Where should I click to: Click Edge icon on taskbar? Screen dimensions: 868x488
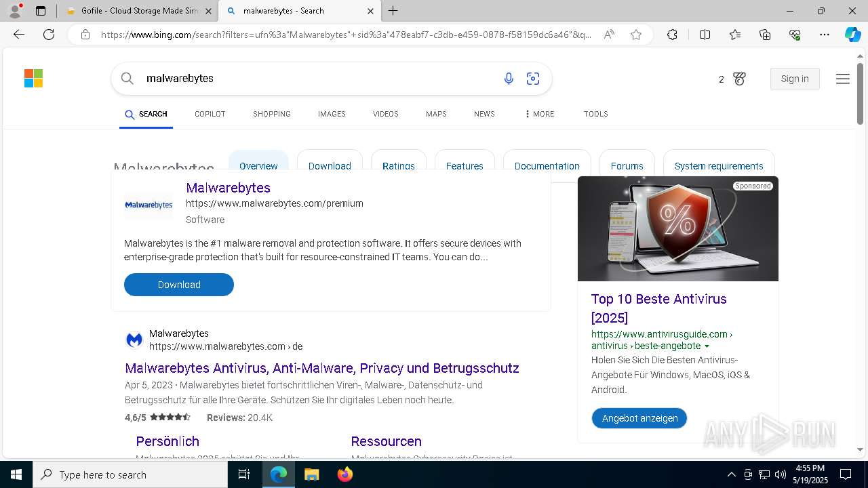pos(279,474)
